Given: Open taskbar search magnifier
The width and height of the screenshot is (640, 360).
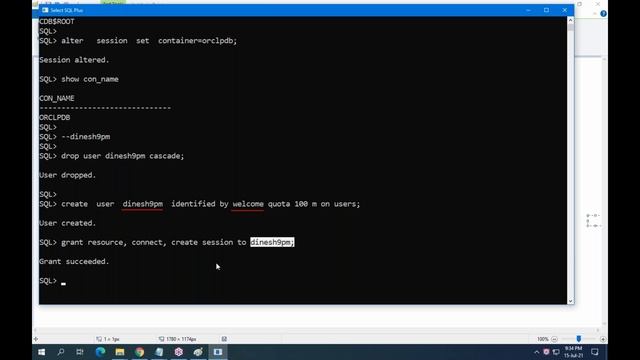Looking at the screenshot, I should click(x=61, y=352).
